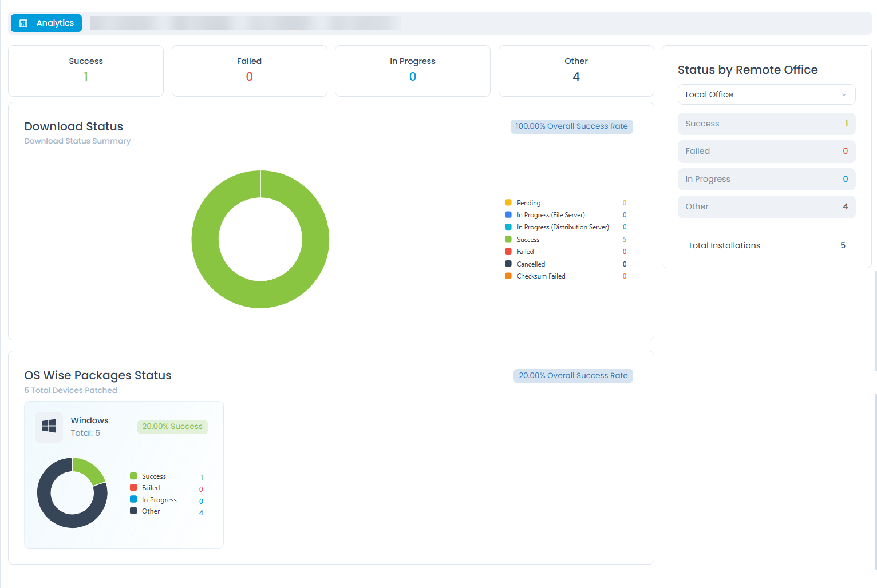Click the red Failed legend marker in Download Status
The width and height of the screenshot is (877, 588).
(508, 252)
